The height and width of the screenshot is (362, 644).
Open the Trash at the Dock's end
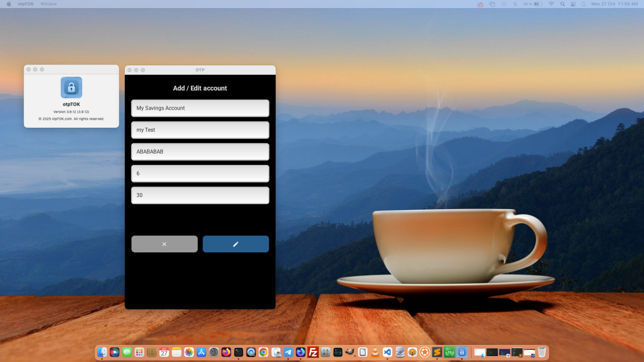pyautogui.click(x=542, y=352)
